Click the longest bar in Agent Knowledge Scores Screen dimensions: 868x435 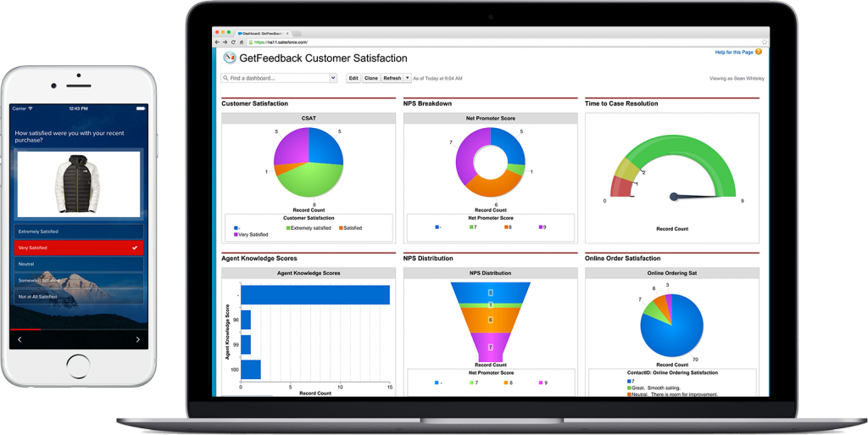pyautogui.click(x=315, y=295)
